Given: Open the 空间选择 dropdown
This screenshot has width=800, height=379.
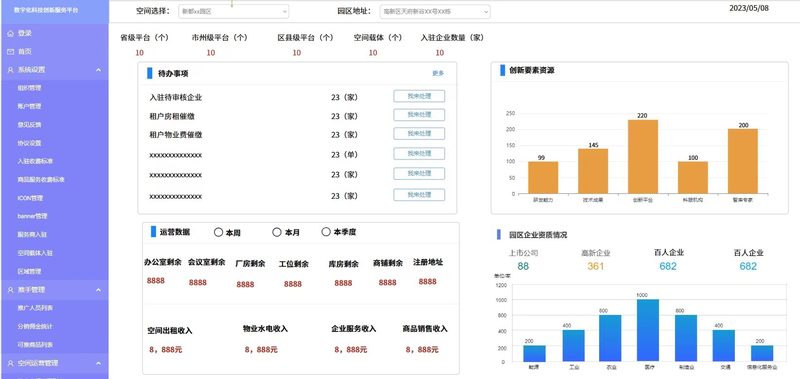Looking at the screenshot, I should click(x=233, y=11).
